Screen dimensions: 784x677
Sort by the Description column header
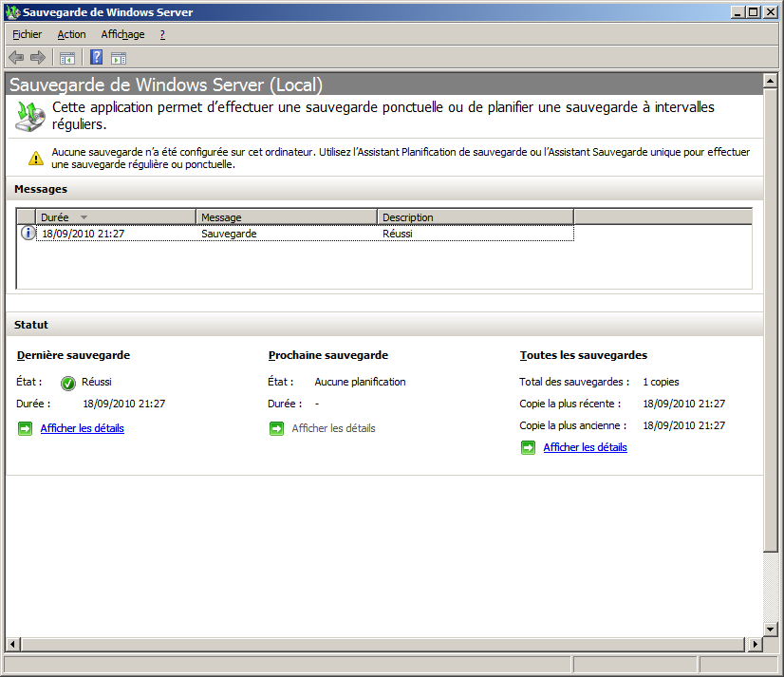tap(475, 217)
